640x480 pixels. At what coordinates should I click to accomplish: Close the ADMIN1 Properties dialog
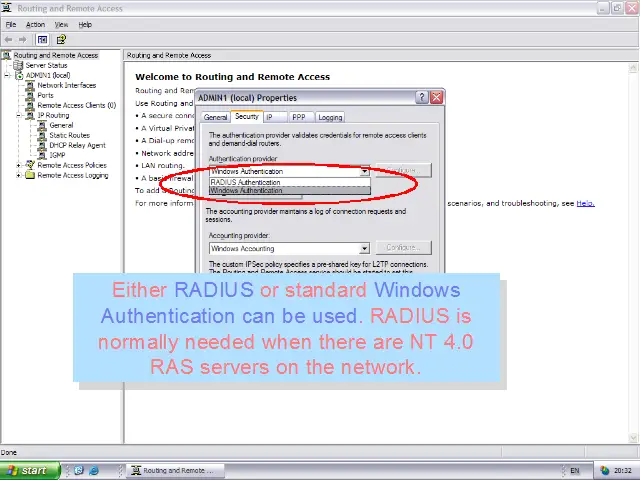pos(436,98)
